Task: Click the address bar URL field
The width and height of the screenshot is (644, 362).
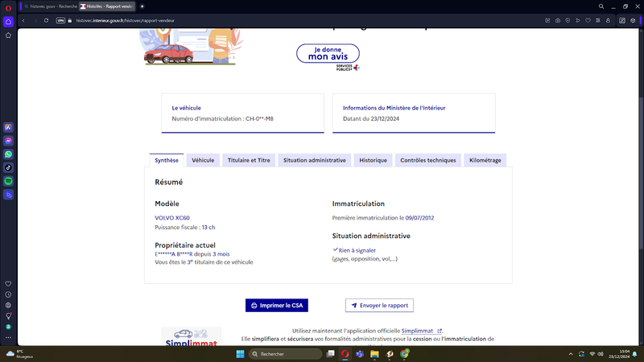Action: (x=126, y=21)
